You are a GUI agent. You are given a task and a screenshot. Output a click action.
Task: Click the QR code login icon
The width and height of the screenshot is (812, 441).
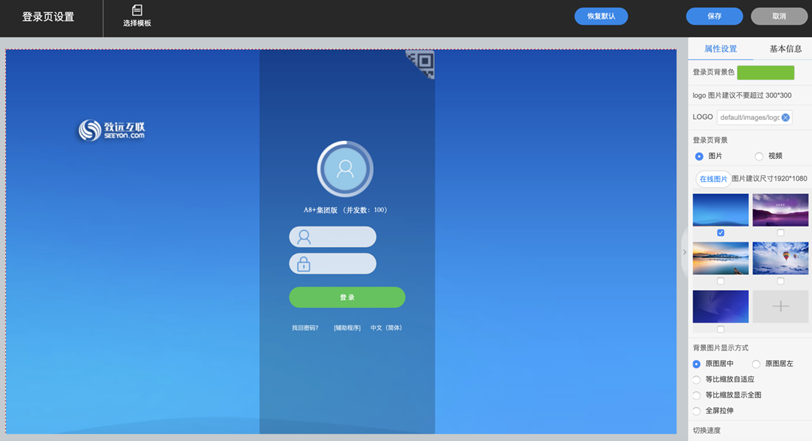[422, 63]
